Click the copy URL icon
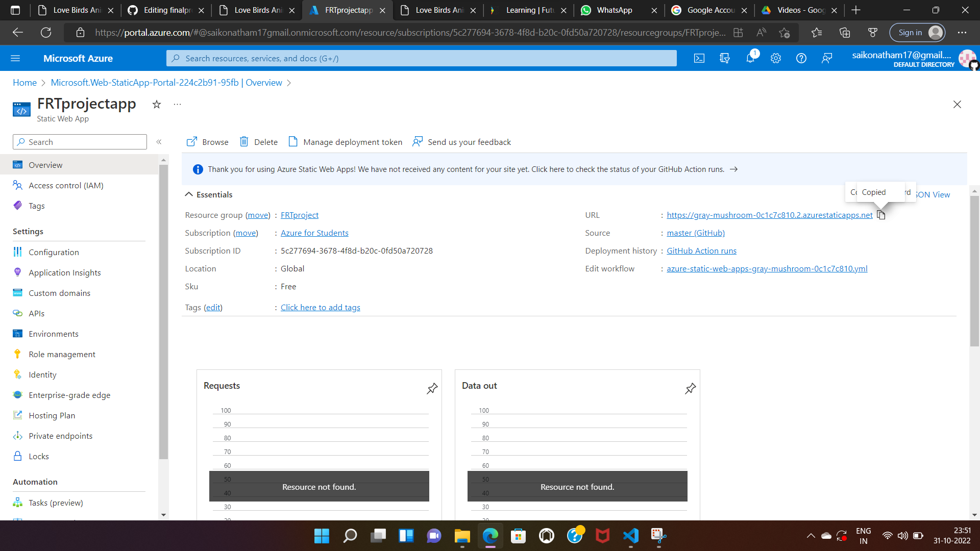The image size is (980, 551). tap(881, 215)
